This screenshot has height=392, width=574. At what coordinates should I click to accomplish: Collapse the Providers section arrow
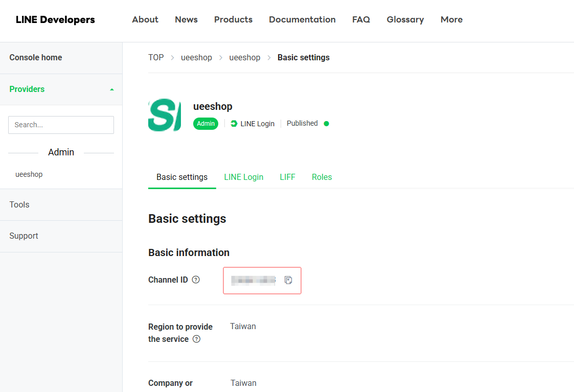coord(112,89)
